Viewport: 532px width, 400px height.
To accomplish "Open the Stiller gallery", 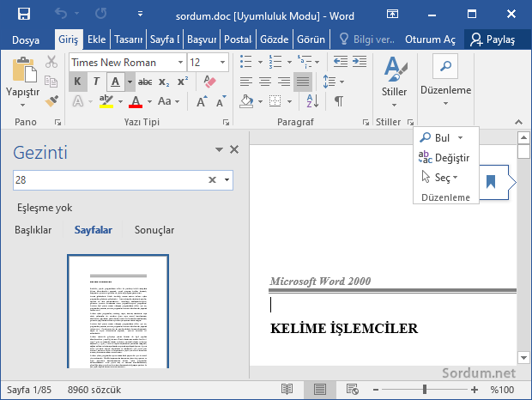I will click(394, 82).
